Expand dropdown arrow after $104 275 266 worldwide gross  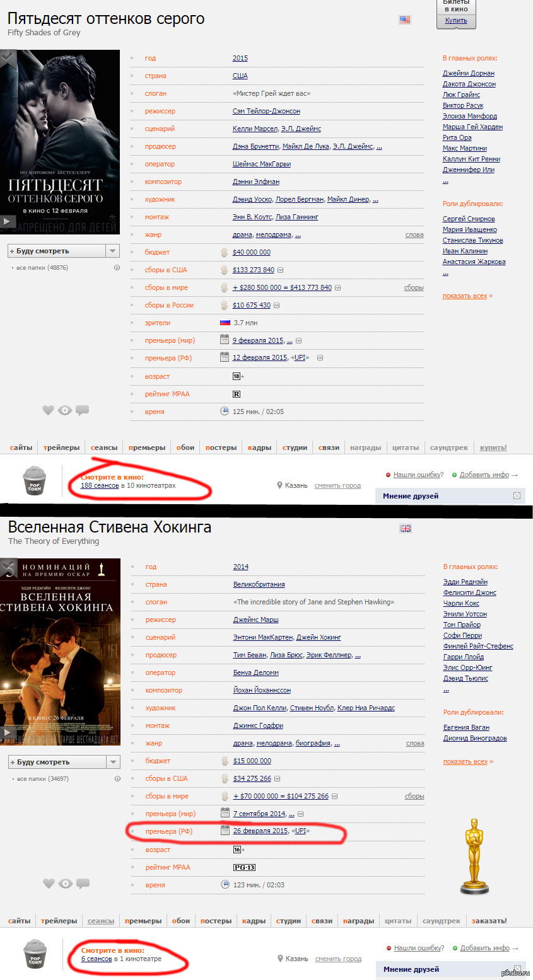(x=334, y=796)
